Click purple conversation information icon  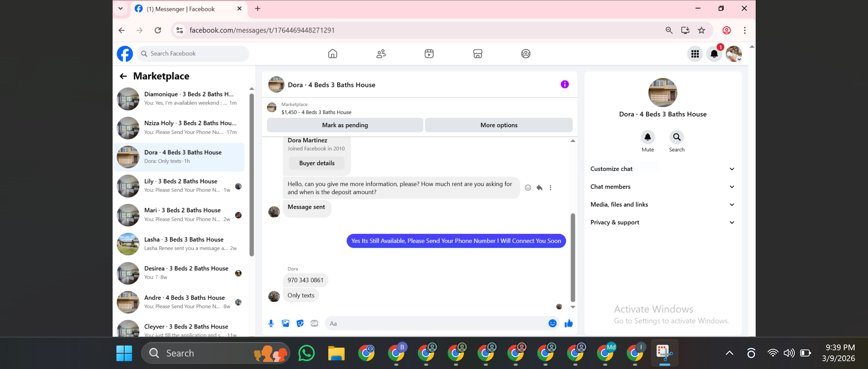click(565, 84)
